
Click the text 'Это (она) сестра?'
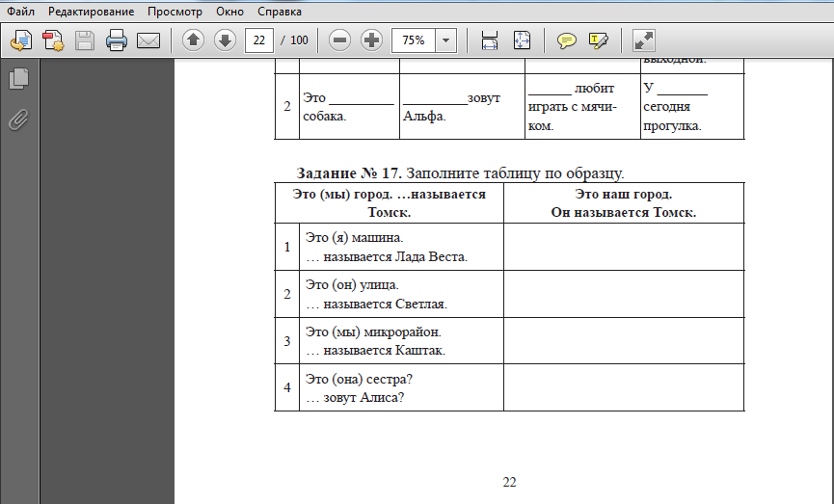(x=359, y=379)
